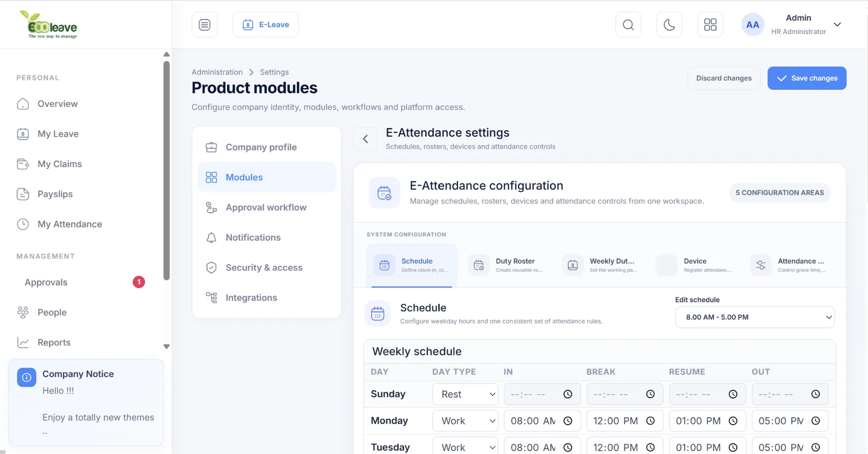Viewport: 868px width, 454px height.
Task: Click the Sunday row label
Action: point(388,394)
